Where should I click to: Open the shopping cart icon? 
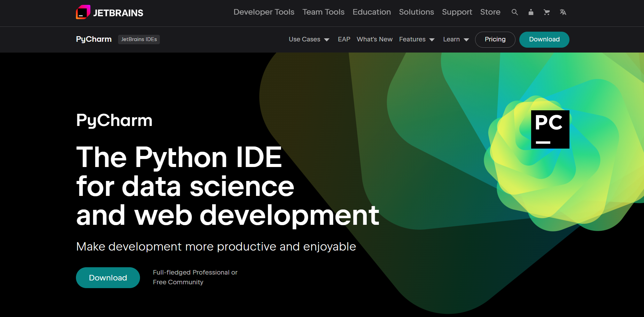tap(547, 12)
